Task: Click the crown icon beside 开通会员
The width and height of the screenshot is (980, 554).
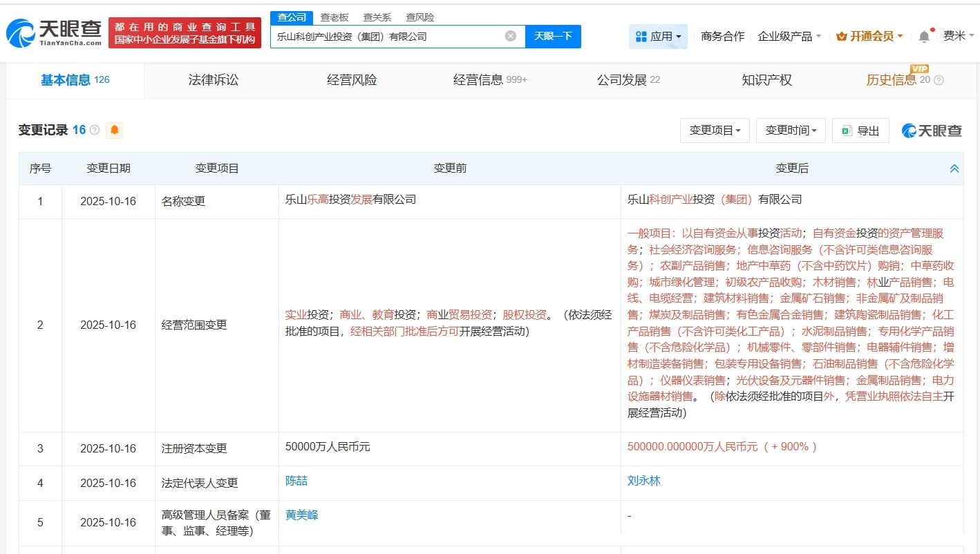Action: [x=842, y=36]
